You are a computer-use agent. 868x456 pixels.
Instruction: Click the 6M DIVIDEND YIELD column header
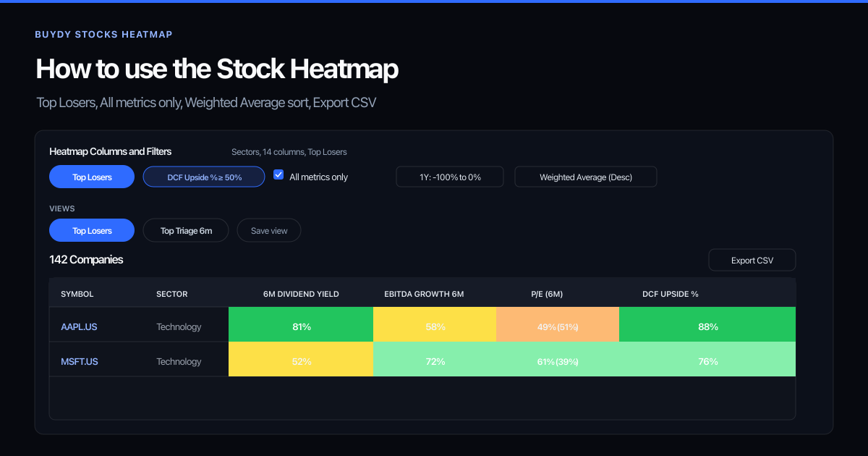pyautogui.click(x=301, y=294)
